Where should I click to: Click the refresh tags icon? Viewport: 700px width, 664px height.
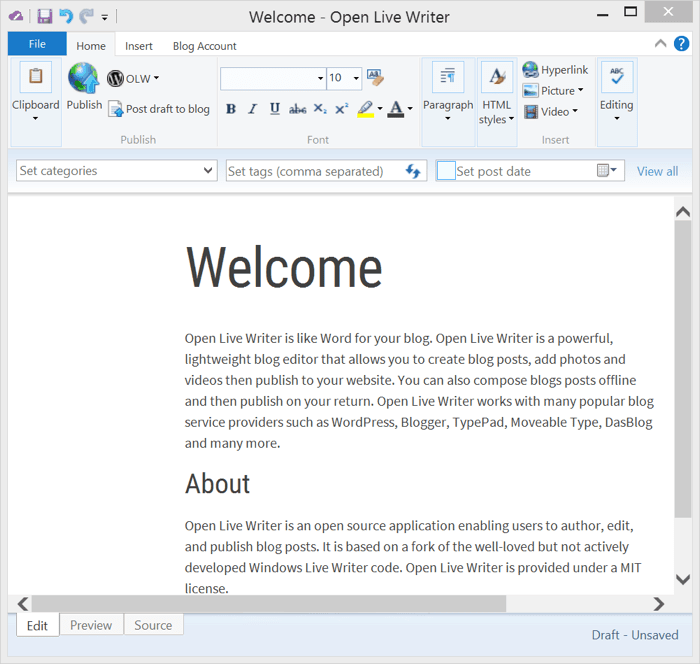pyautogui.click(x=413, y=171)
